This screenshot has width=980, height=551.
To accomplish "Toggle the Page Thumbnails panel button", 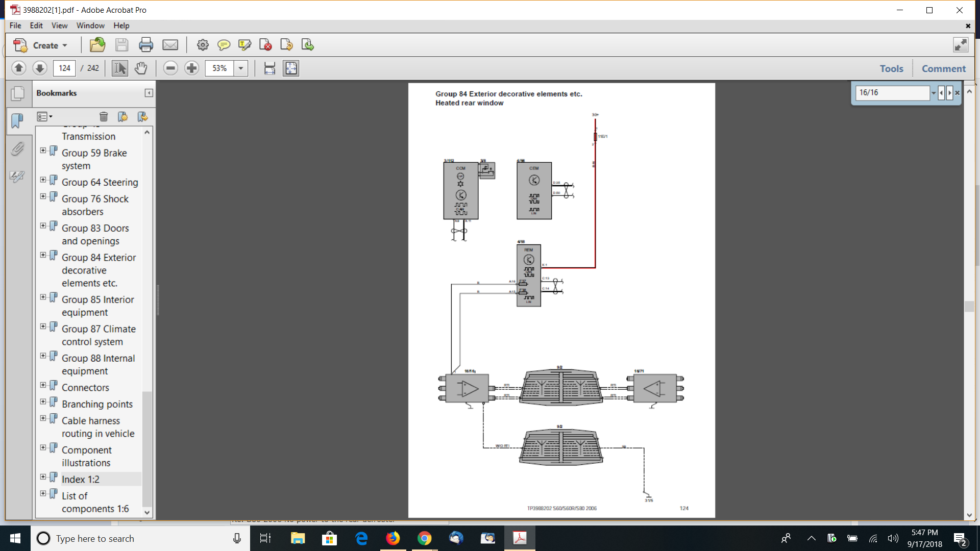I will (x=17, y=93).
